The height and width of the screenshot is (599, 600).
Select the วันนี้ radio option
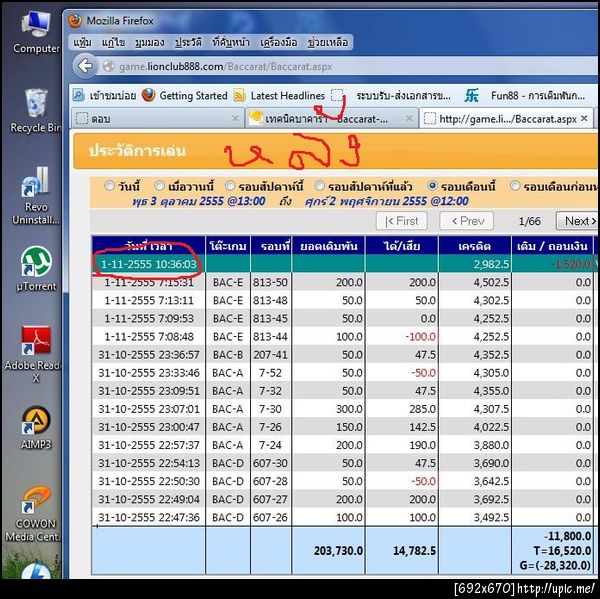pyautogui.click(x=109, y=186)
